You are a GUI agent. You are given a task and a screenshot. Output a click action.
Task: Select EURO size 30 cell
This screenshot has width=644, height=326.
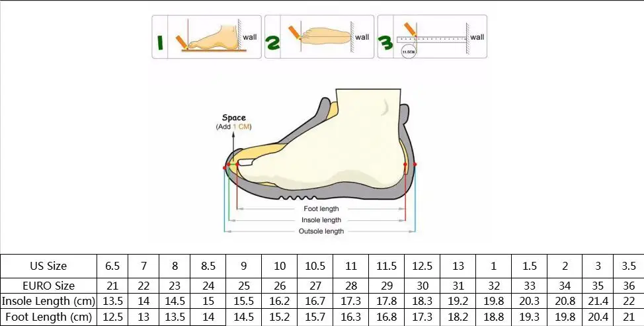tap(423, 286)
